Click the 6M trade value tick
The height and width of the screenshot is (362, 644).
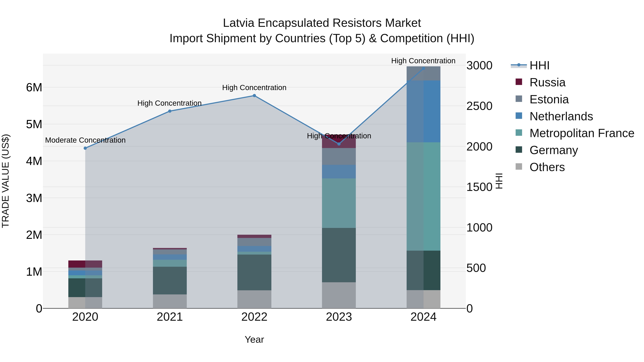(x=34, y=88)
